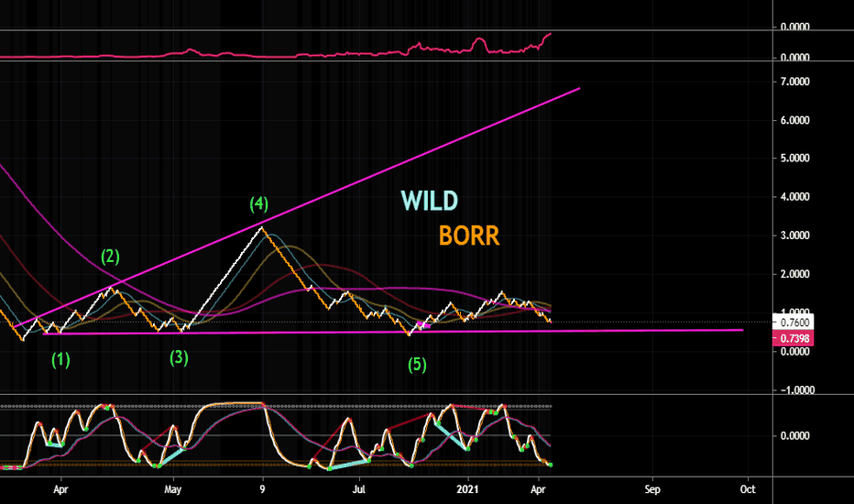
Task: Click the Apr label right of 2021
Action: [x=538, y=489]
